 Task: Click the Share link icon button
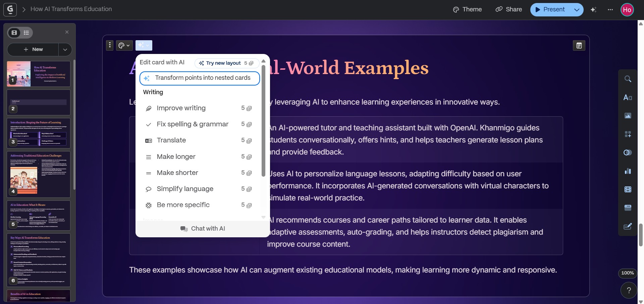[x=509, y=9]
